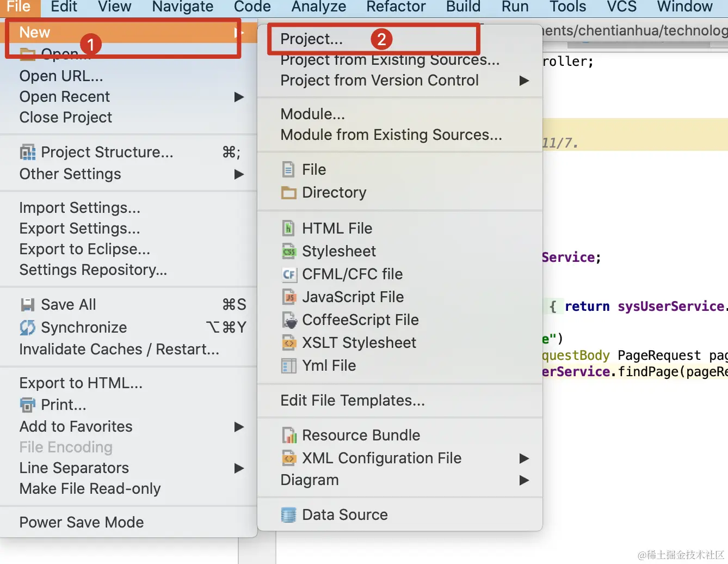Click the Data Source database icon
Screen dimensions: 728x564
pos(288,515)
